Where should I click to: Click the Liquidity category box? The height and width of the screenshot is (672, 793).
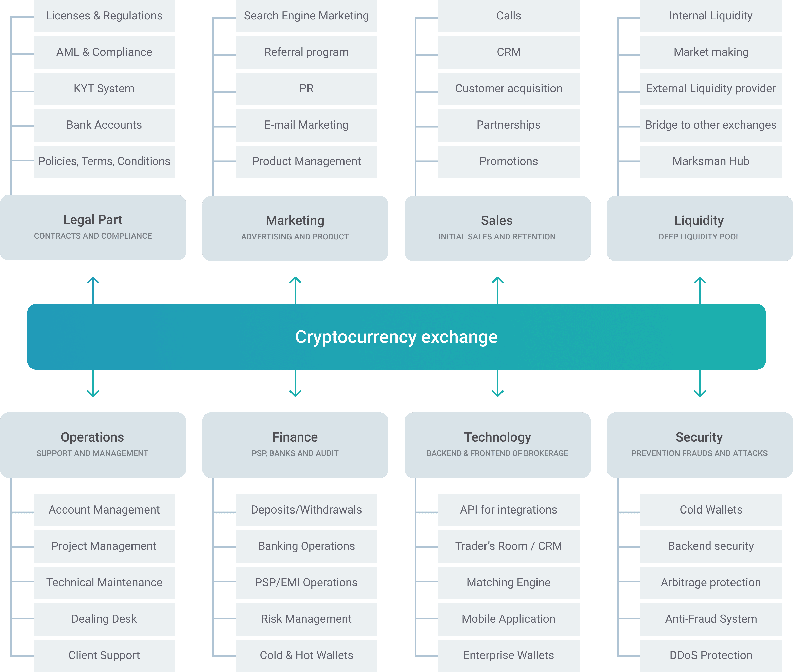pos(700,228)
